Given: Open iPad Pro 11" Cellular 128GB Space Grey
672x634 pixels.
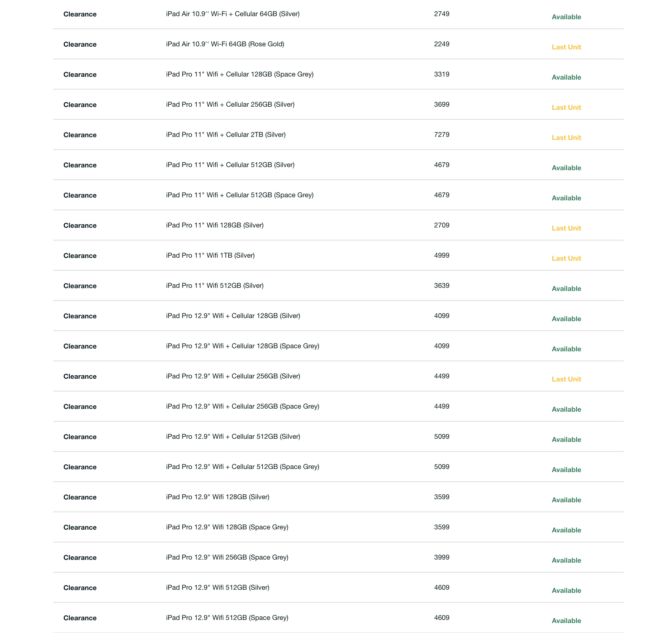Looking at the screenshot, I should pyautogui.click(x=240, y=74).
